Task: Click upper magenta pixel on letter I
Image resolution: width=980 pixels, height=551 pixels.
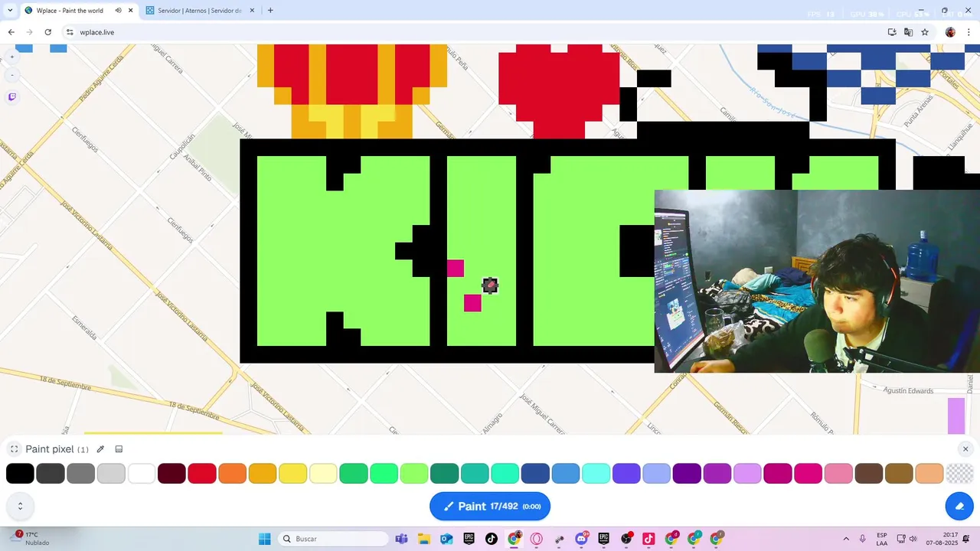Action: click(x=456, y=268)
